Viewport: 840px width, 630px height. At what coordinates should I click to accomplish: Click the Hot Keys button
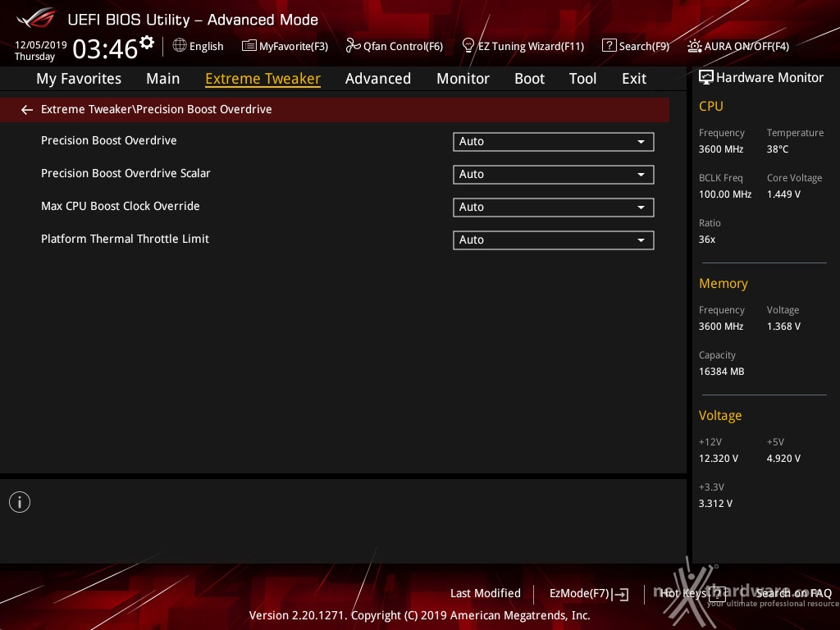click(683, 593)
